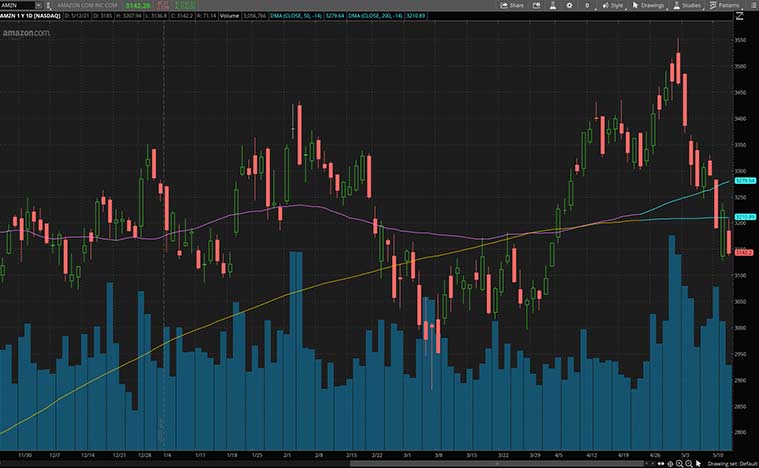Open the Style menu
The image size is (759, 468).
coord(613,5)
